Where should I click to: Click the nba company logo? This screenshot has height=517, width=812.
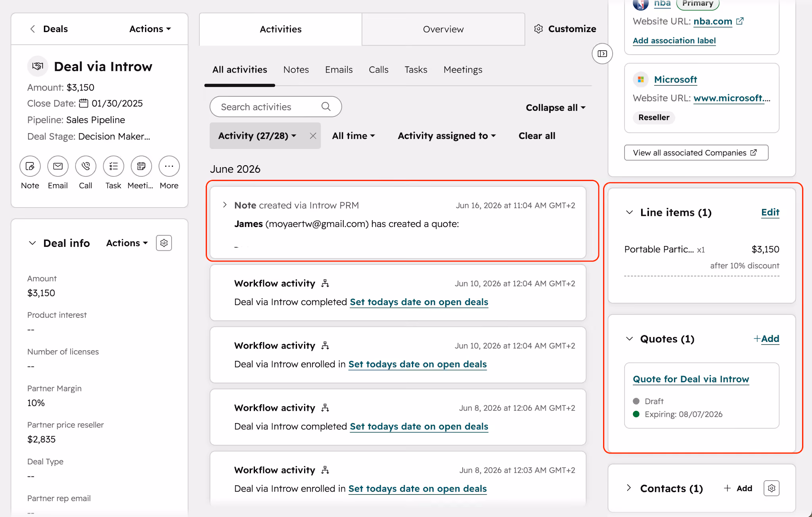[x=641, y=4]
